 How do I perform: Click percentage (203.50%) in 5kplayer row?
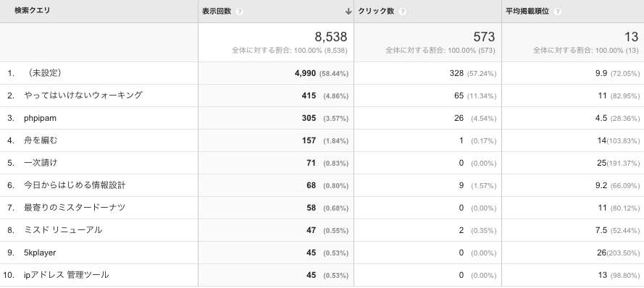[x=623, y=253]
